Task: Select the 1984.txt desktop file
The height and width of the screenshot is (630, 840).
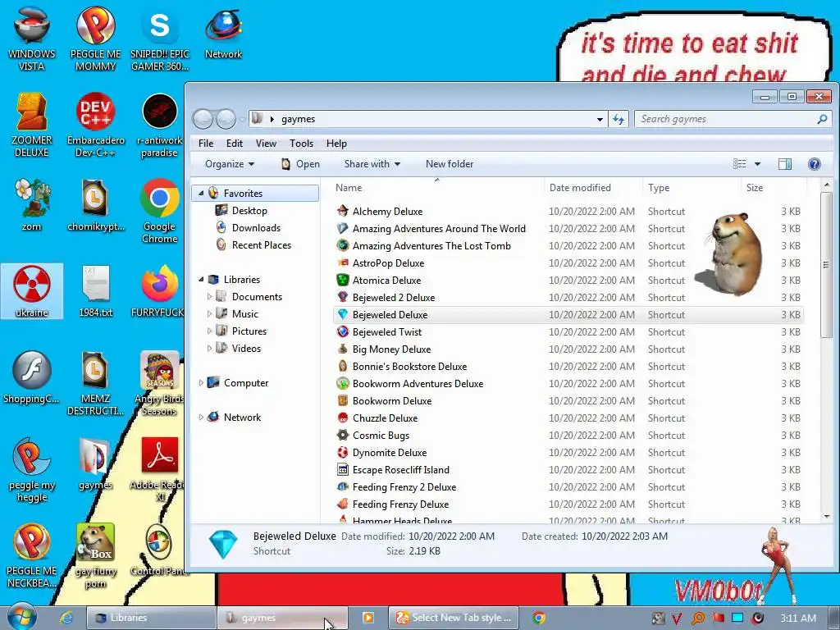Action: click(95, 291)
